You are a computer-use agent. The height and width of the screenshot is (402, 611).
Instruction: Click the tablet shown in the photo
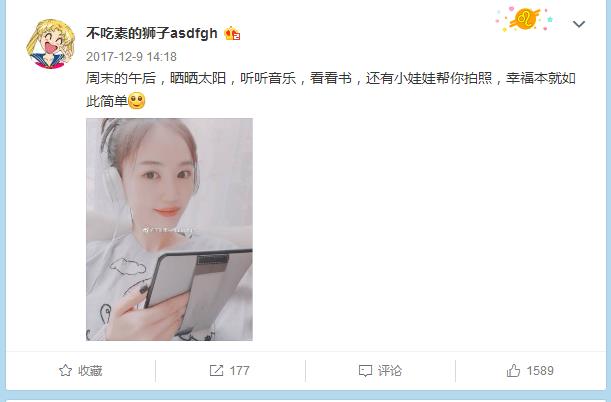[x=199, y=290]
